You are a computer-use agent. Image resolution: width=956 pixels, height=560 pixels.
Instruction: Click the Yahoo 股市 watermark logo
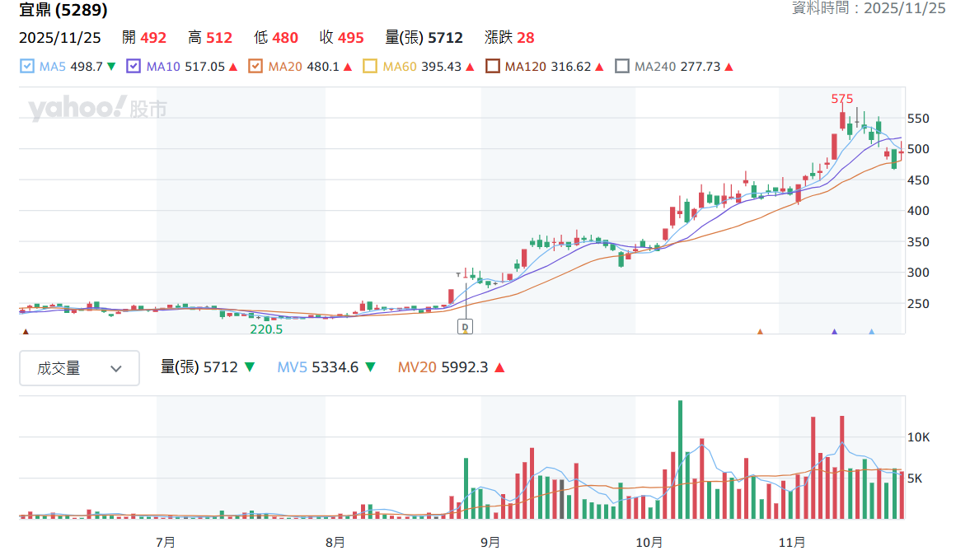coord(97,109)
